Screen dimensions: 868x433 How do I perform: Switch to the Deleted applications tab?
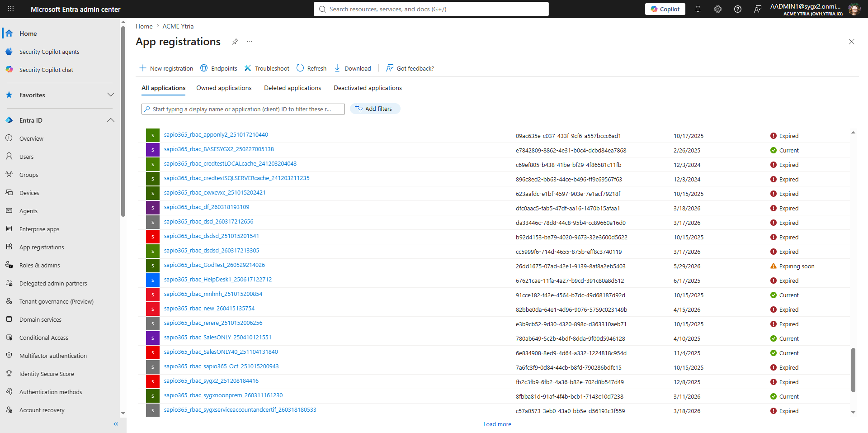292,88
